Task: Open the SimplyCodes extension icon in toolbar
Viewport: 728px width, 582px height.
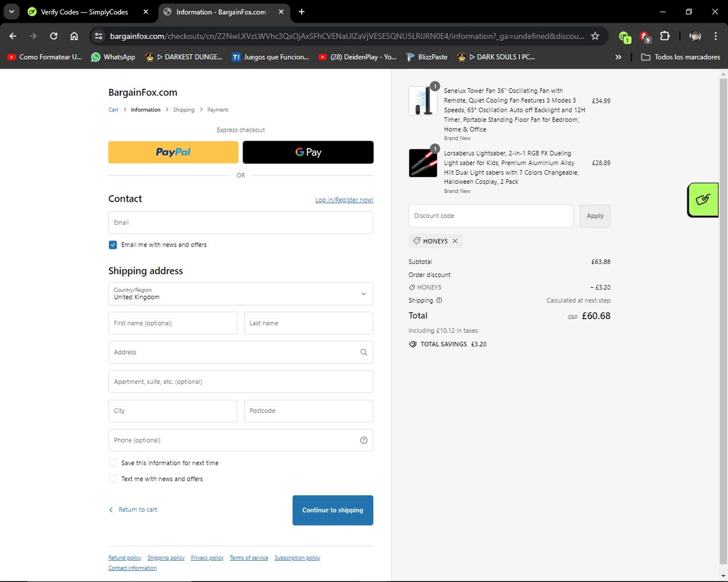Action: (x=624, y=36)
